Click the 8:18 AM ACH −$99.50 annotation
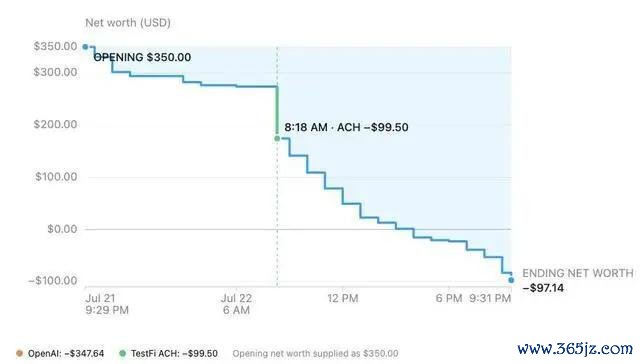Viewport: 640px width, 364px height. [346, 127]
